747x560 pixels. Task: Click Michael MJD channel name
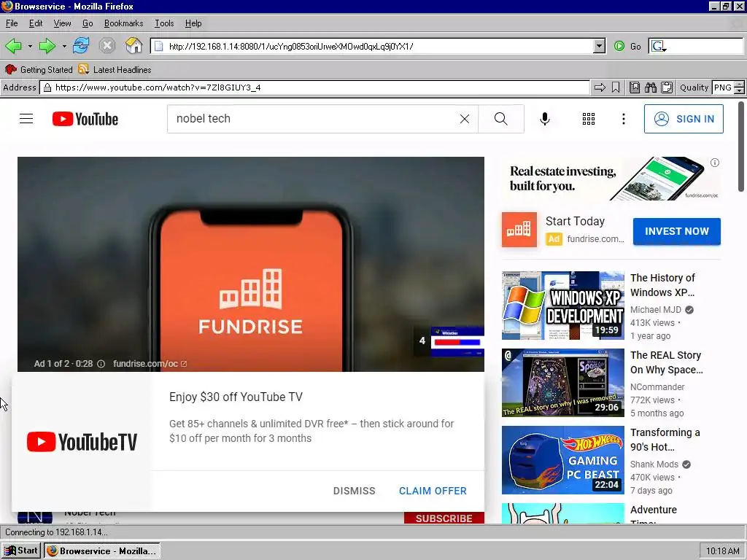point(656,309)
